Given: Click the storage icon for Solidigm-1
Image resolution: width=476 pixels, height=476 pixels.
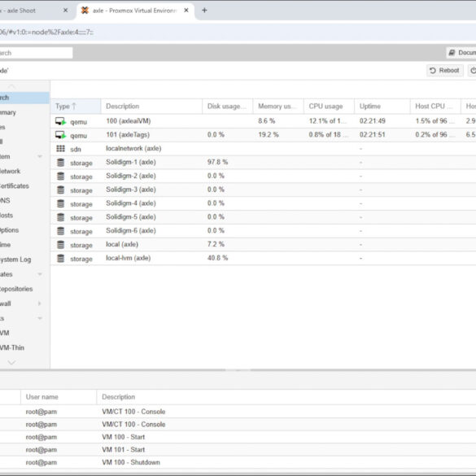Looking at the screenshot, I should pos(60,163).
